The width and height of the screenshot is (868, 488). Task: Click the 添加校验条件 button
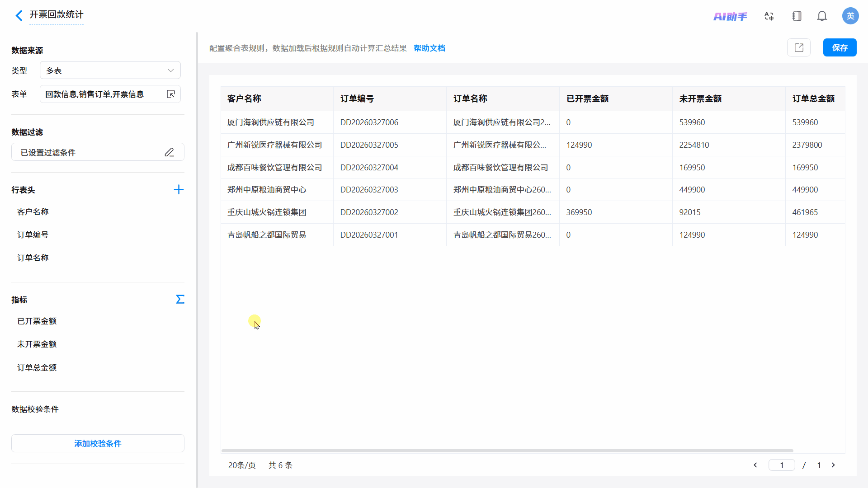98,443
